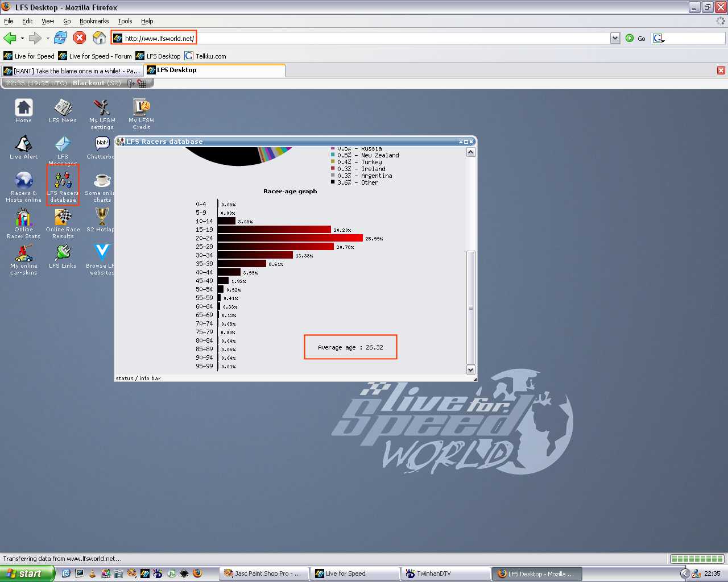Open Live for Speed bookmark
This screenshot has height=582, width=728.
[x=29, y=56]
